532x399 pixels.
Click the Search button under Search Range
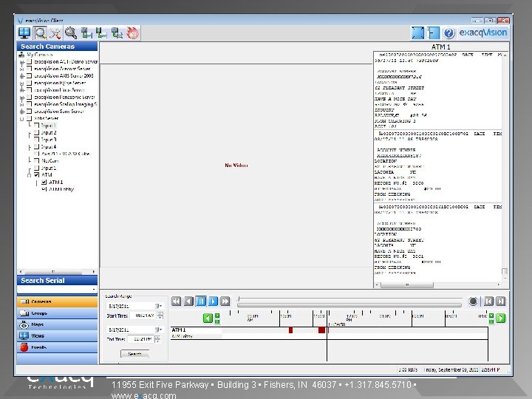pos(134,354)
